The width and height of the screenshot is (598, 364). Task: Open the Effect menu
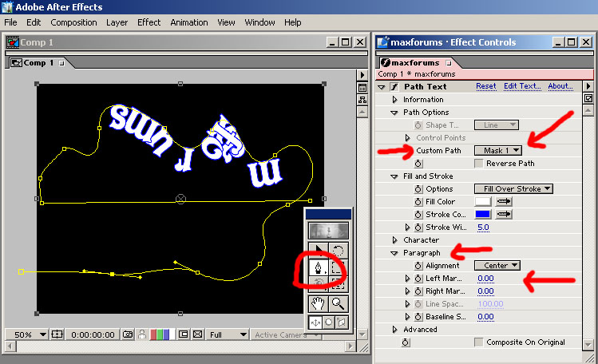point(149,22)
